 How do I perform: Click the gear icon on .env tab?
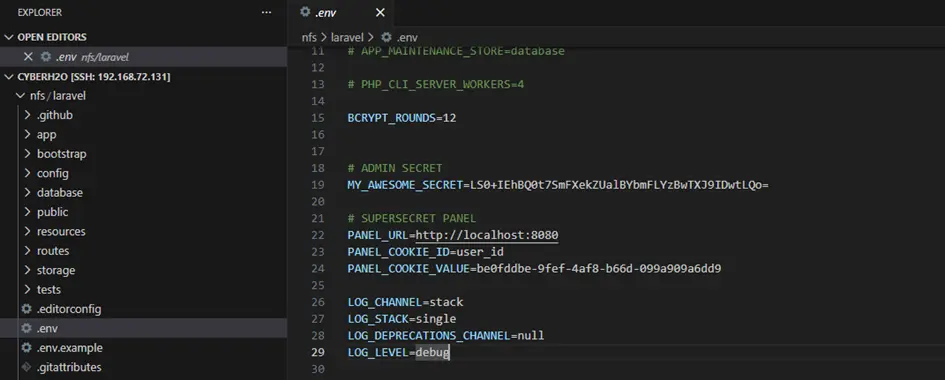point(305,12)
